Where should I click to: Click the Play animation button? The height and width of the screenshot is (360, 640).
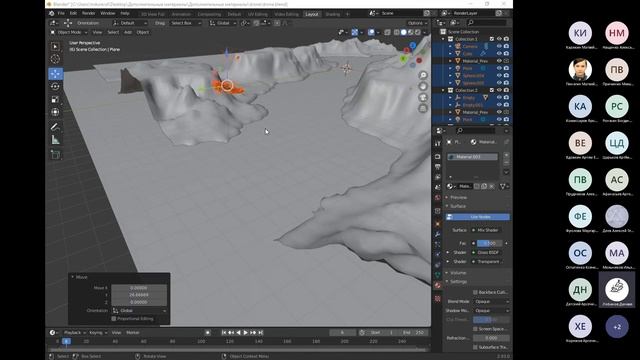pos(245,333)
